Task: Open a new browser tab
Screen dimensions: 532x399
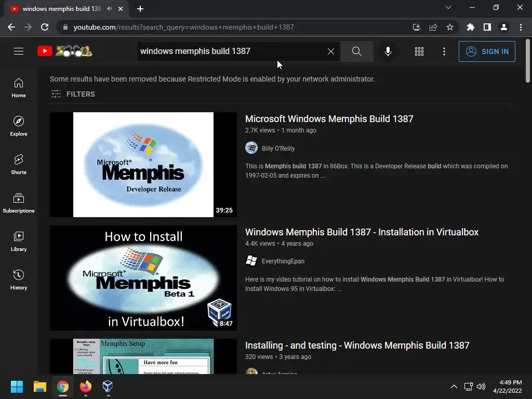Action: click(x=140, y=9)
